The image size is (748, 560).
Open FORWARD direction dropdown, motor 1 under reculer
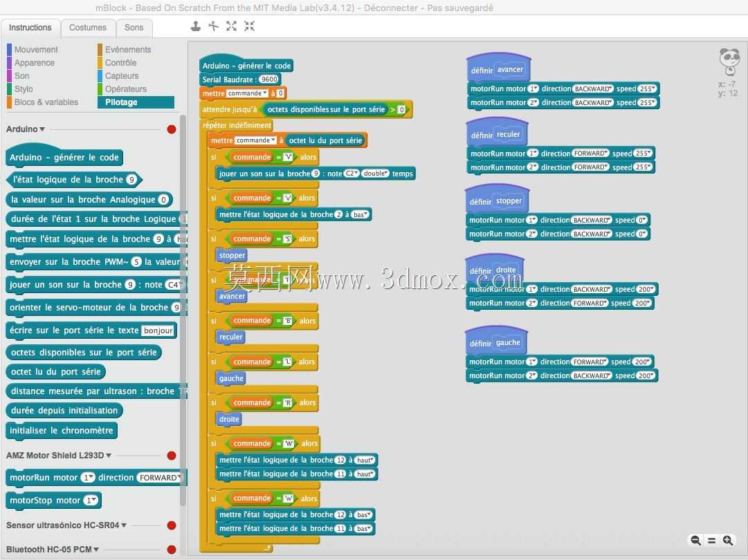(590, 153)
